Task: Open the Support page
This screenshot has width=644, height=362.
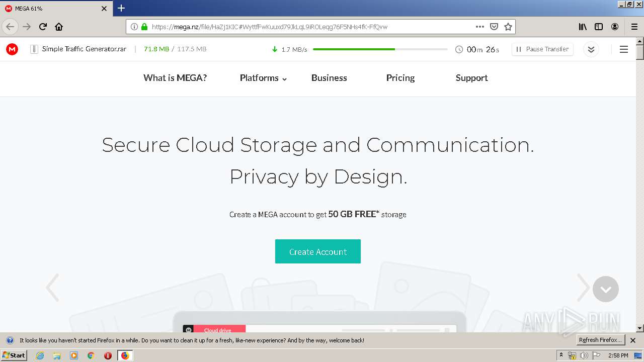Action: tap(472, 78)
